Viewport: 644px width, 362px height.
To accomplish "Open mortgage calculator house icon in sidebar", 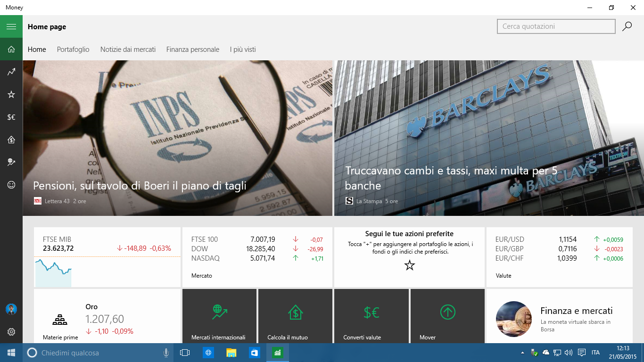I will tap(11, 140).
